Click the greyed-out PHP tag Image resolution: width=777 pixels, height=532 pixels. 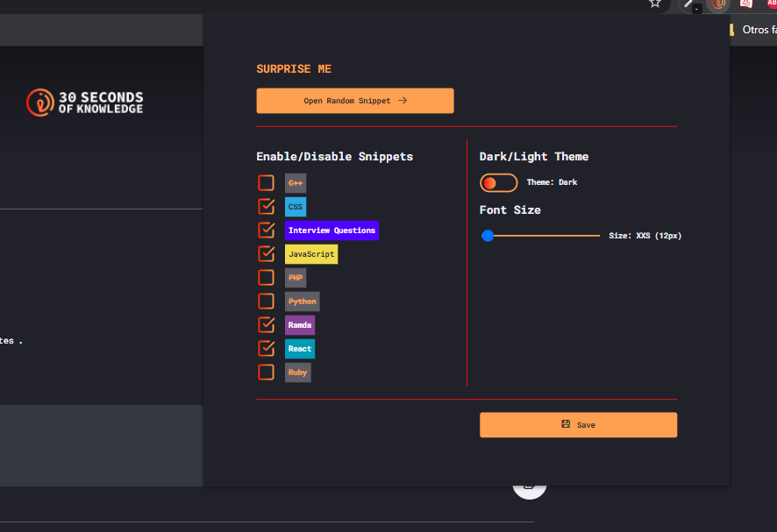(296, 278)
